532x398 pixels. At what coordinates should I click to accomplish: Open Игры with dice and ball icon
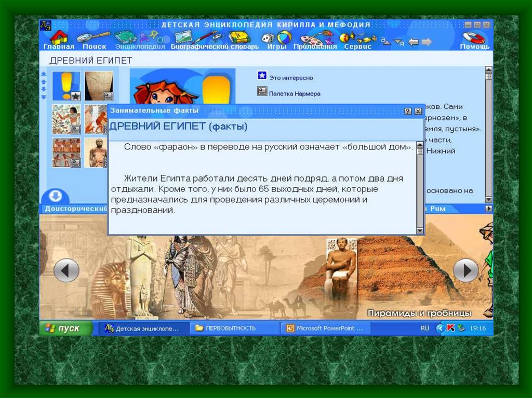[x=276, y=40]
